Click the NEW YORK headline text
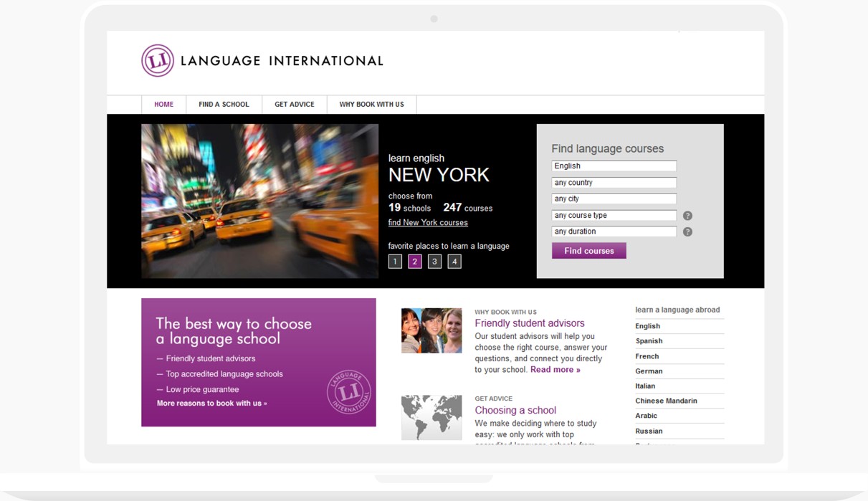The width and height of the screenshot is (868, 501). tap(439, 175)
